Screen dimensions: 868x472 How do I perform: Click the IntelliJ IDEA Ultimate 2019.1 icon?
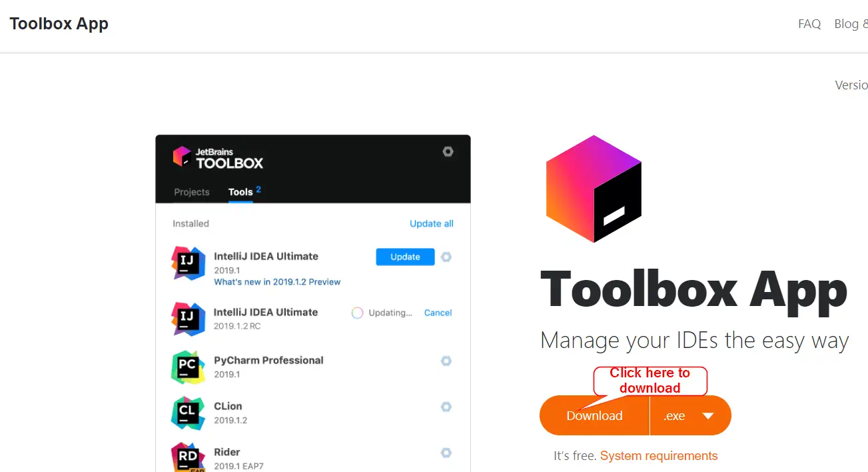click(x=188, y=263)
